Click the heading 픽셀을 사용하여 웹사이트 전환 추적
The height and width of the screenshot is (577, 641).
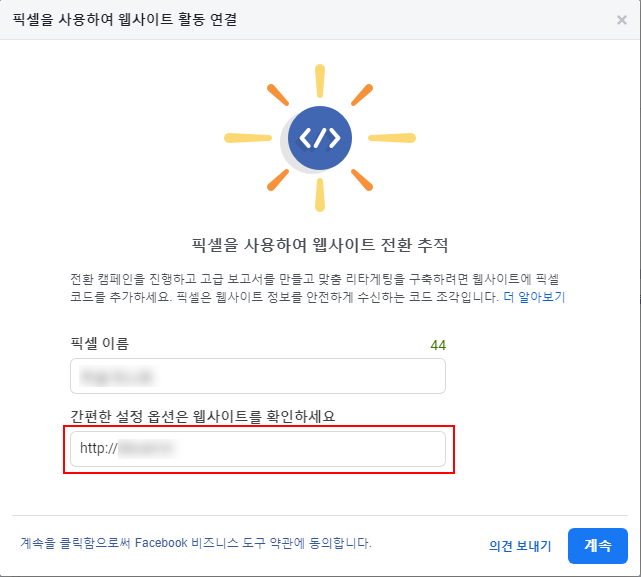click(x=320, y=244)
